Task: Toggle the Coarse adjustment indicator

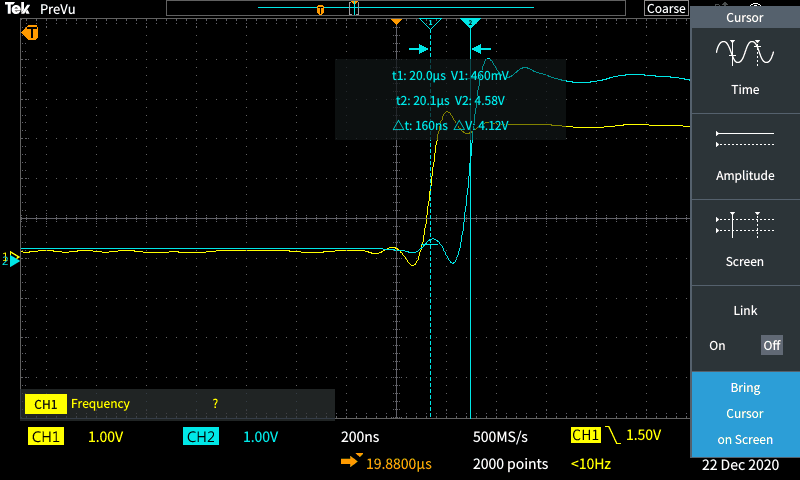Action: point(666,8)
